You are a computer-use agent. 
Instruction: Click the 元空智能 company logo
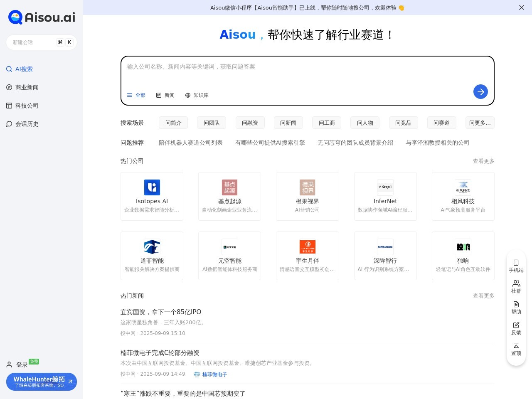point(230,247)
